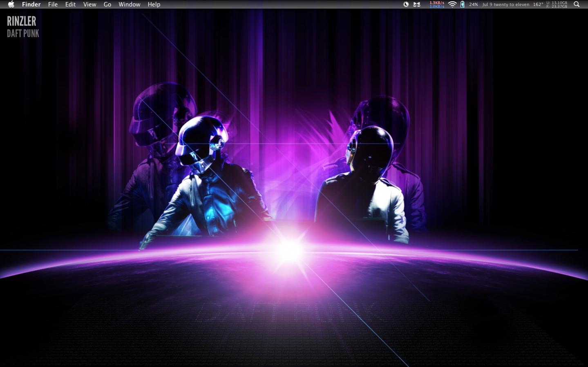588x367 pixels.
Task: Click the butterfly-shaped menu bar icon
Action: [417, 4]
